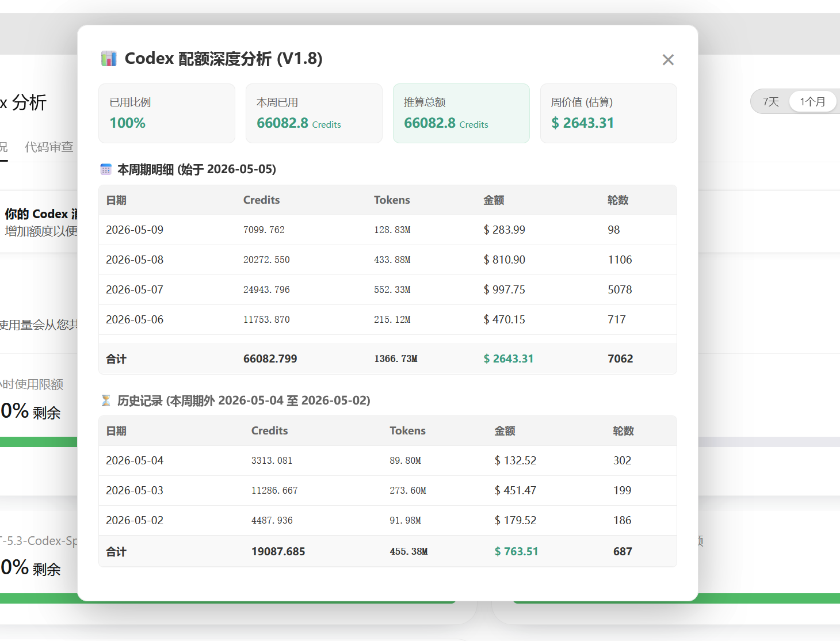Close the Codex quota analysis dialog
Screen dimensions: 840x641
(668, 60)
